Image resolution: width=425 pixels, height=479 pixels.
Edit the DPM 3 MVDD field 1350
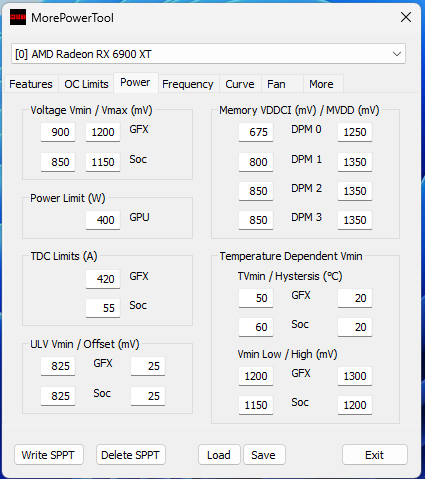pyautogui.click(x=355, y=220)
